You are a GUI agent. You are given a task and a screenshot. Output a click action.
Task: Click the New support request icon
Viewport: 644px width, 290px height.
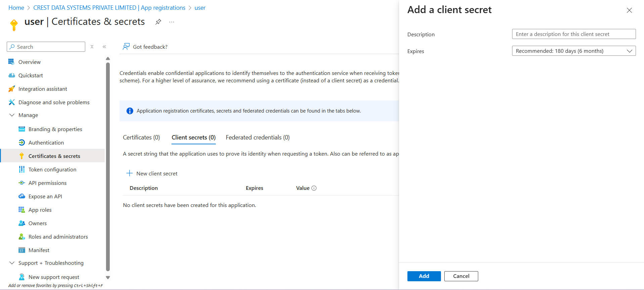[x=22, y=277]
